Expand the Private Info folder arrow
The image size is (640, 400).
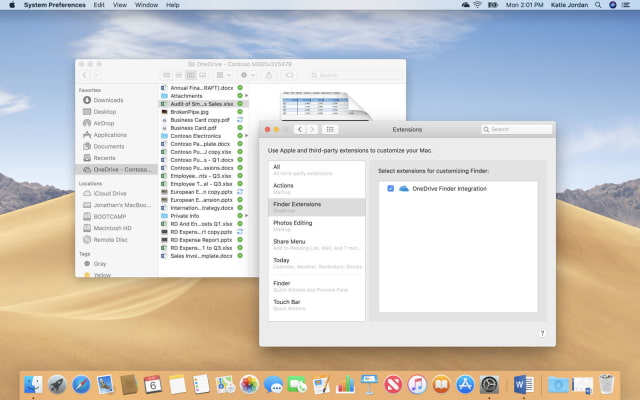[247, 215]
